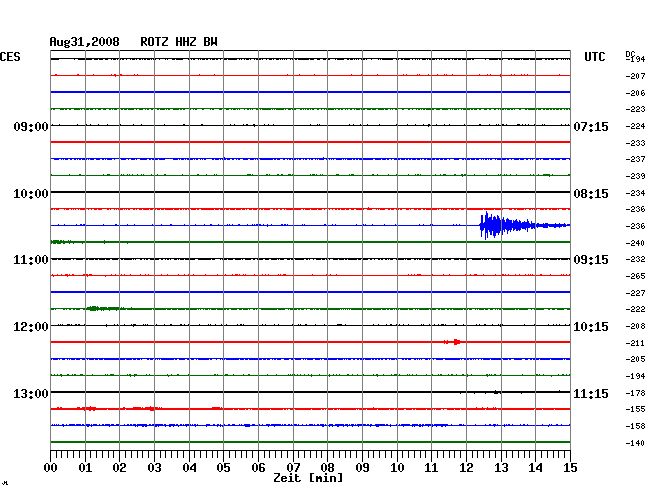Select the DC offset value -240
Image resolution: width=650 pixels, height=494 pixels.
635,243
